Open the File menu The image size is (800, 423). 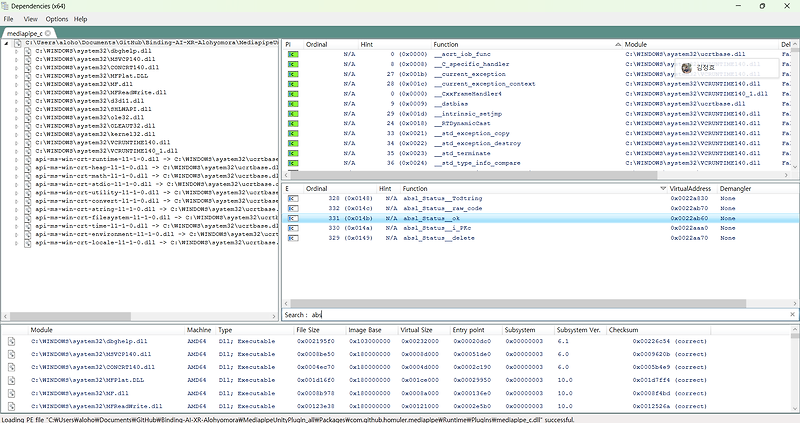tap(8, 19)
